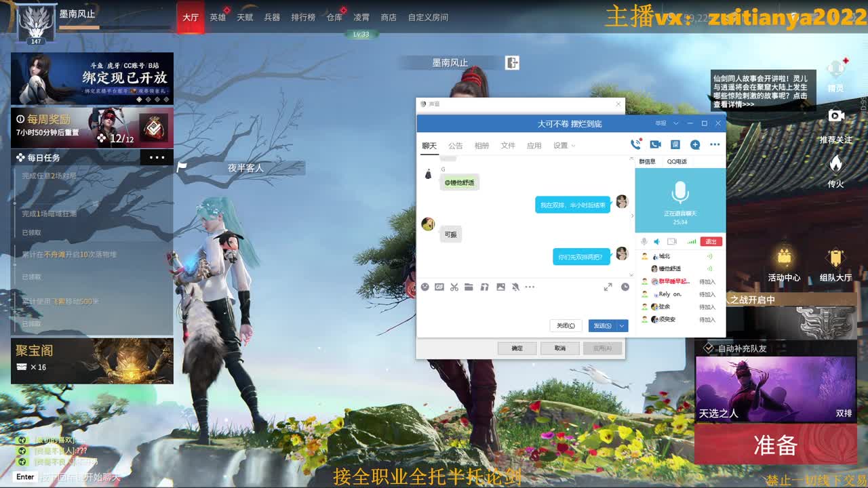Click the screenshot scissors icon
The image size is (868, 488).
point(454,287)
